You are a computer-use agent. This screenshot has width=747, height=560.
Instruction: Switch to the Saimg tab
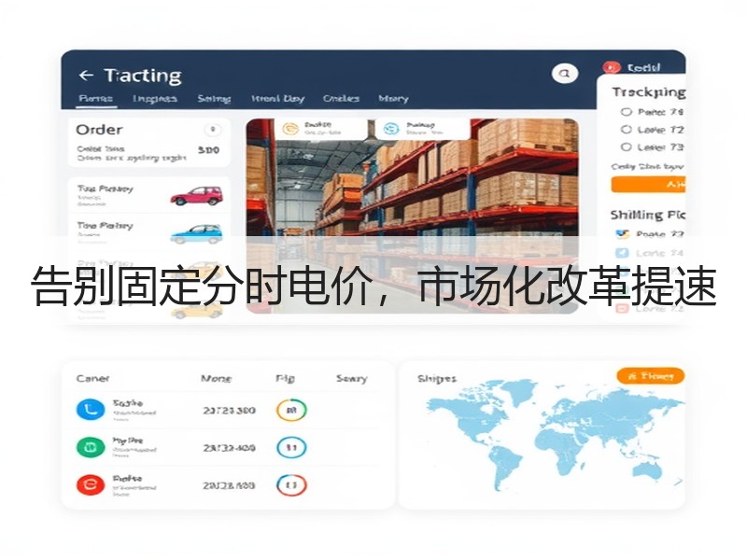tap(214, 99)
